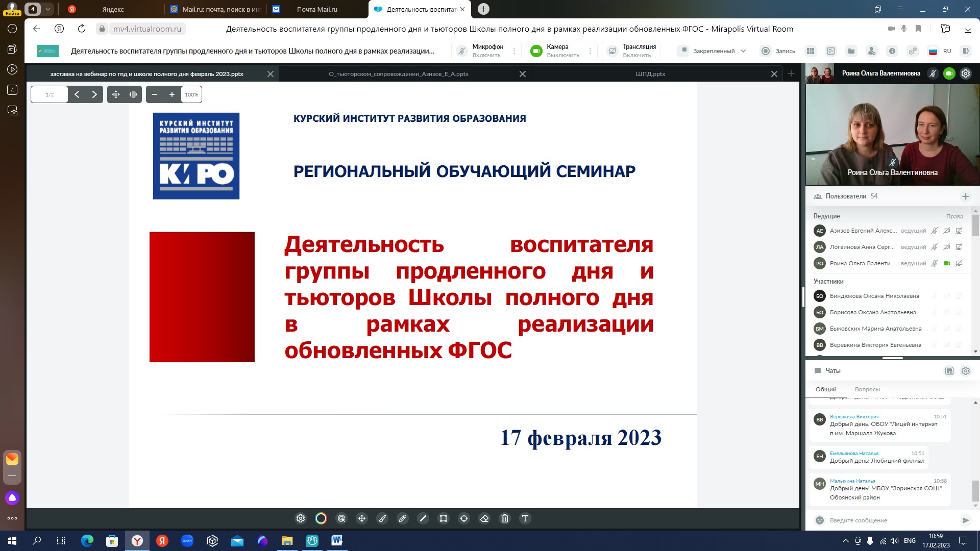Open the drawing color picker ring
The image size is (980, 551).
321,518
